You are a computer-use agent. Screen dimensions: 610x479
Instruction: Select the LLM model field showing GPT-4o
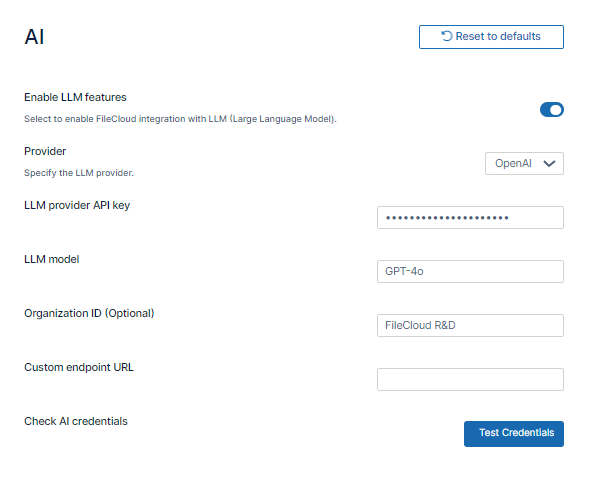tap(470, 272)
